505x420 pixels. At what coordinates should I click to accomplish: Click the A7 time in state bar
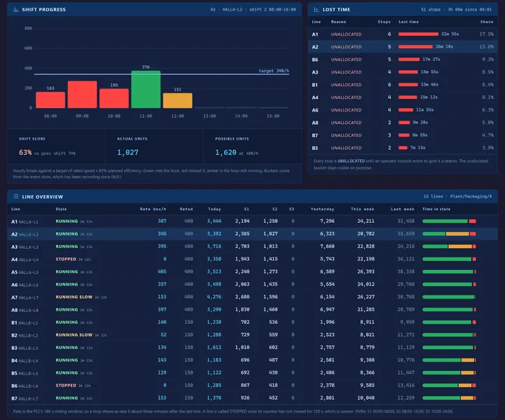pyautogui.click(x=450, y=297)
